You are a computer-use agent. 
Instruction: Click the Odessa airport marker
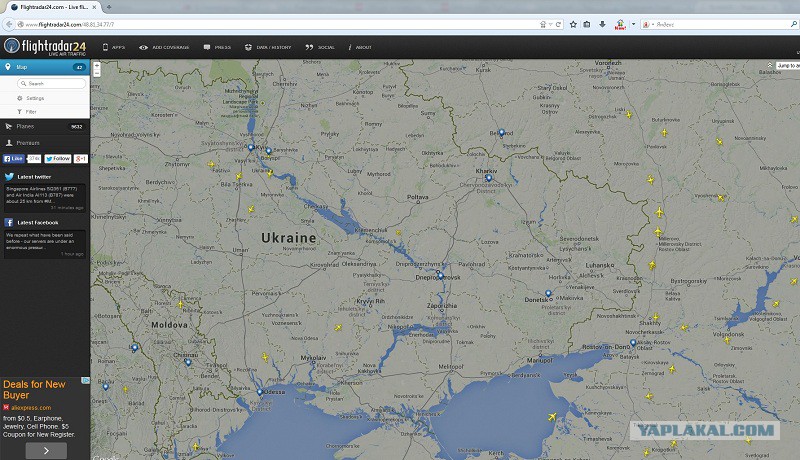pyautogui.click(x=260, y=392)
